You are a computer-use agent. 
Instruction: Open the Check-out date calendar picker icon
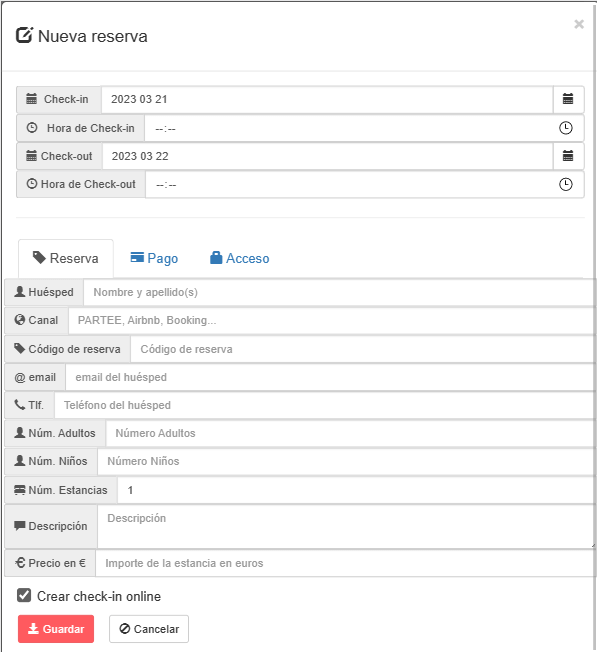click(568, 156)
